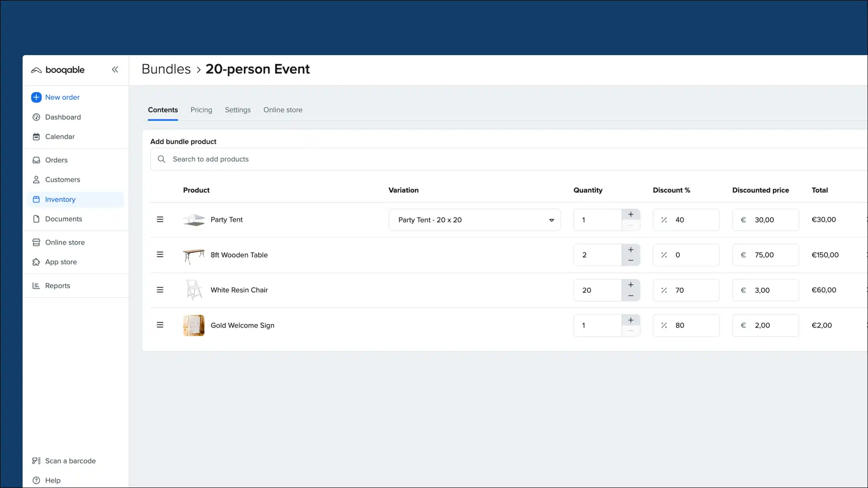Click the Reports sidebar icon
This screenshot has width=868, height=488.
tap(36, 286)
